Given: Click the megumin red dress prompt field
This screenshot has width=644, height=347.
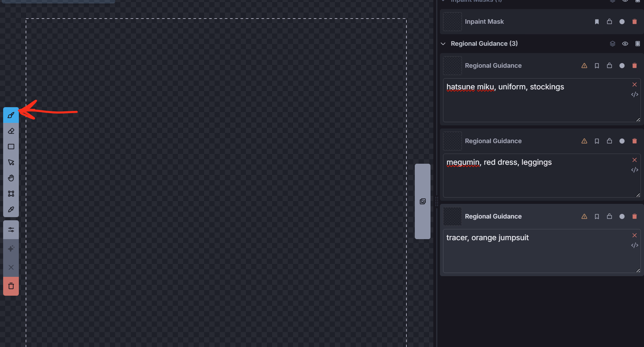Looking at the screenshot, I should pos(542,176).
